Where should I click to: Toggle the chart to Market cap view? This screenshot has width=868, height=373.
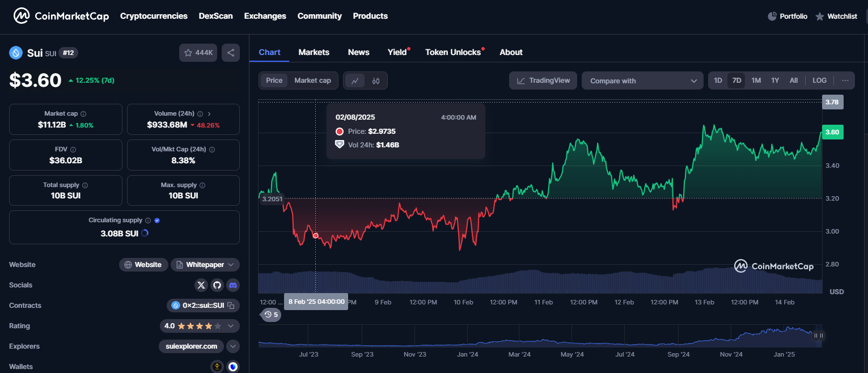click(x=312, y=80)
